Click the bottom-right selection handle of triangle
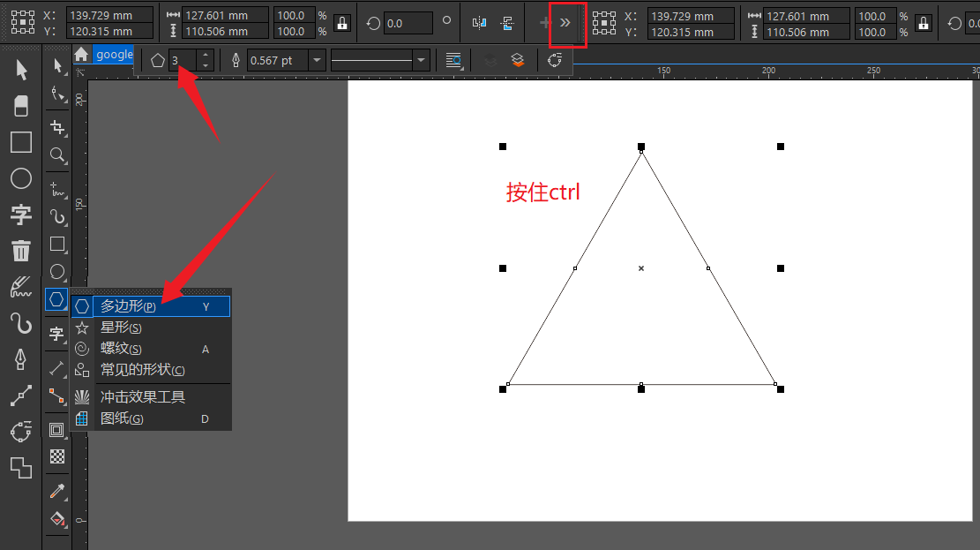Viewport: 980px width, 550px height. click(780, 389)
